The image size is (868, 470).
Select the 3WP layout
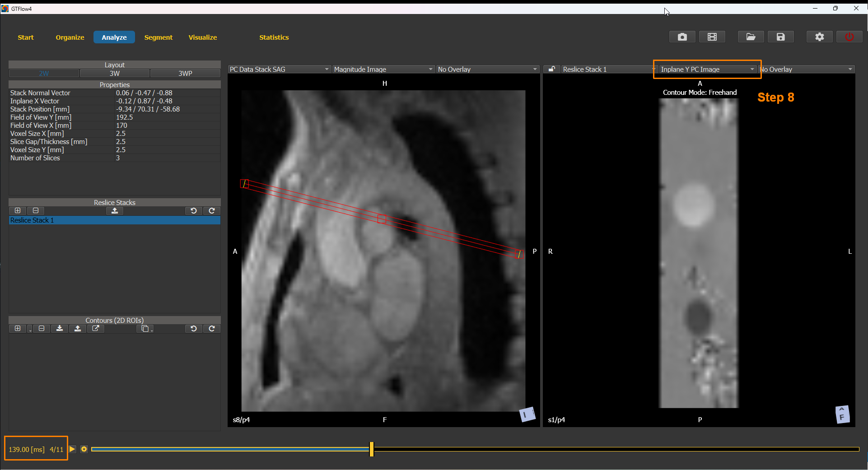pyautogui.click(x=185, y=73)
